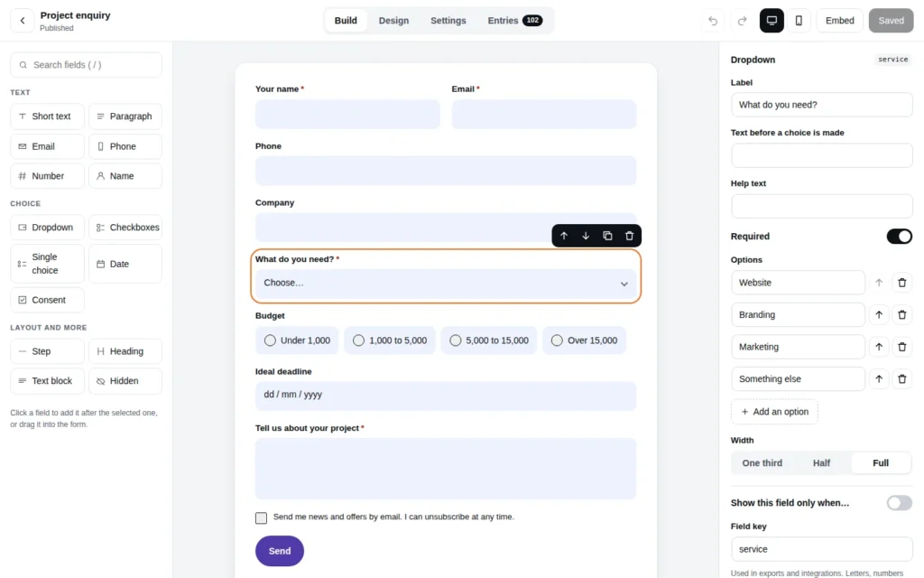This screenshot has width=924, height=578.
Task: Move selected field up in the form
Action: [564, 236]
